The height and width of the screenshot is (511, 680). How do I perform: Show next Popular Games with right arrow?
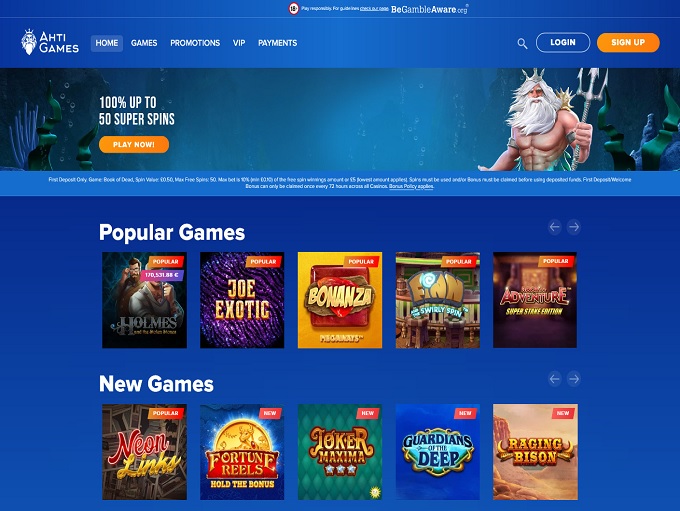(x=574, y=227)
